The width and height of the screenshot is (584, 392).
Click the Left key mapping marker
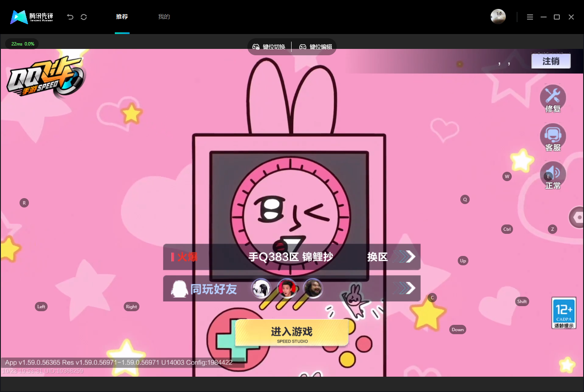click(41, 307)
